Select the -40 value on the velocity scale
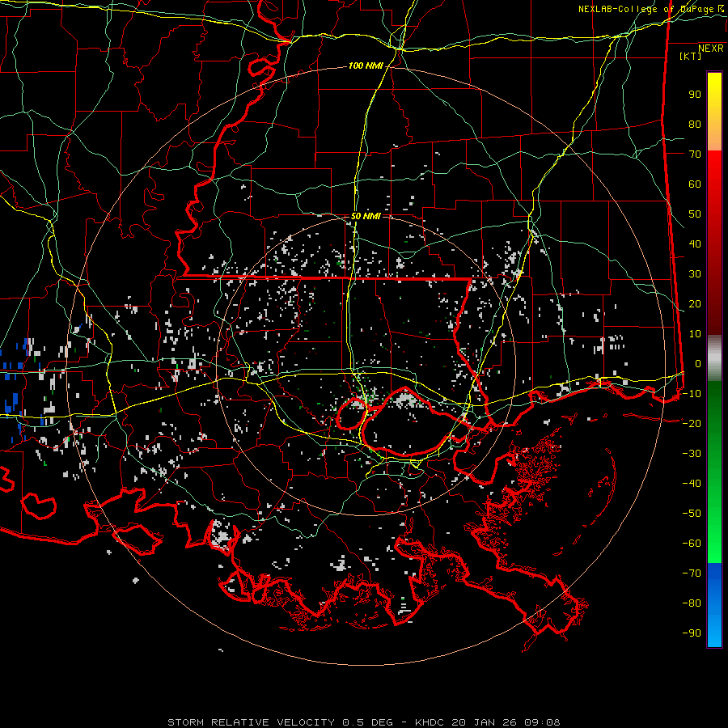Viewport: 728px width, 728px height. pyautogui.click(x=692, y=484)
